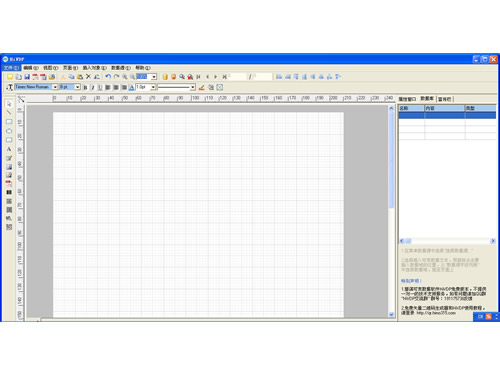This screenshot has height=375, width=500.
Task: Switch to the 属性窗口 properties tab
Action: (x=407, y=99)
